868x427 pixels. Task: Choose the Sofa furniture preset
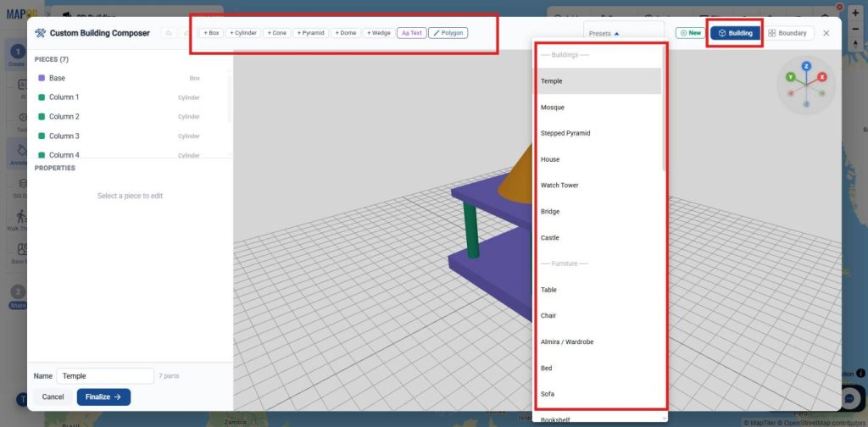[598, 394]
